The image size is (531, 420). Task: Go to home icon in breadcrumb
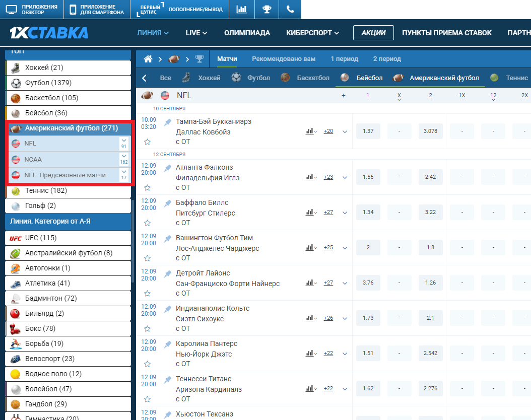coord(148,59)
